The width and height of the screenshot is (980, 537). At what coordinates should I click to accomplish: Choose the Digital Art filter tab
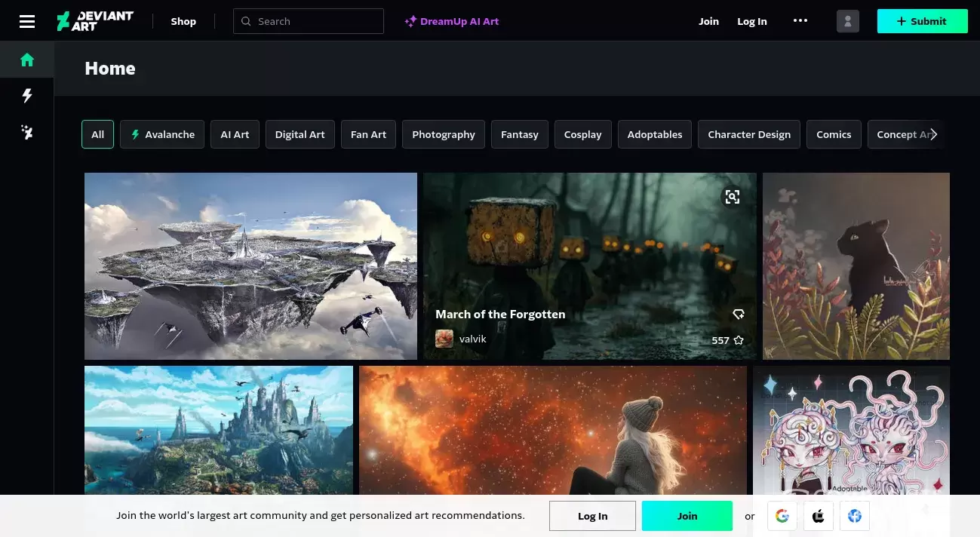(300, 134)
